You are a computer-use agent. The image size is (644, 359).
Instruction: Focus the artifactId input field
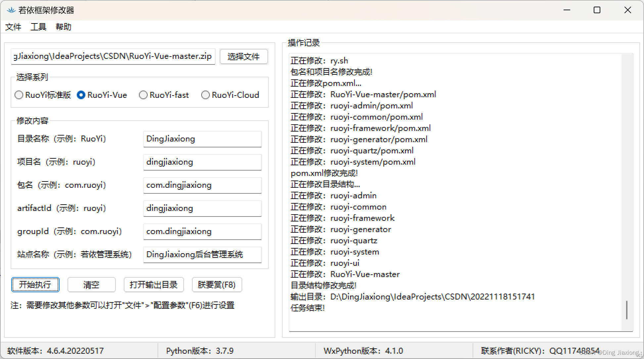(202, 209)
